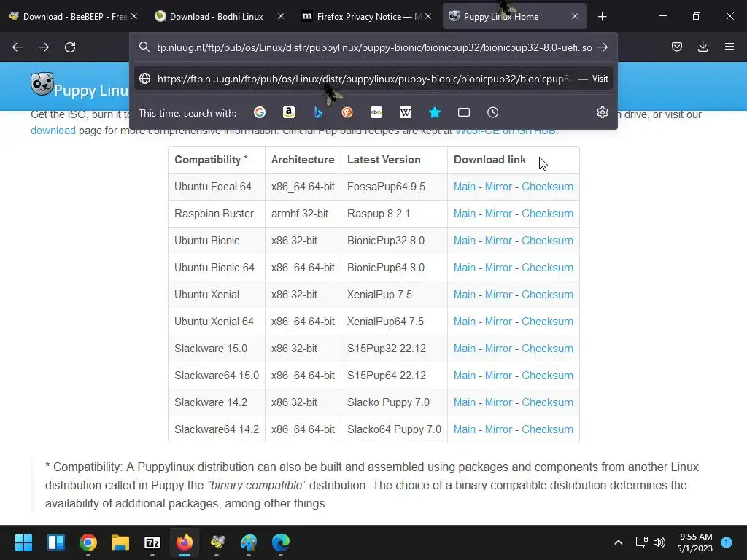Open Main link for Raspup 8.2.1
This screenshot has height=560, width=747.
(x=465, y=214)
